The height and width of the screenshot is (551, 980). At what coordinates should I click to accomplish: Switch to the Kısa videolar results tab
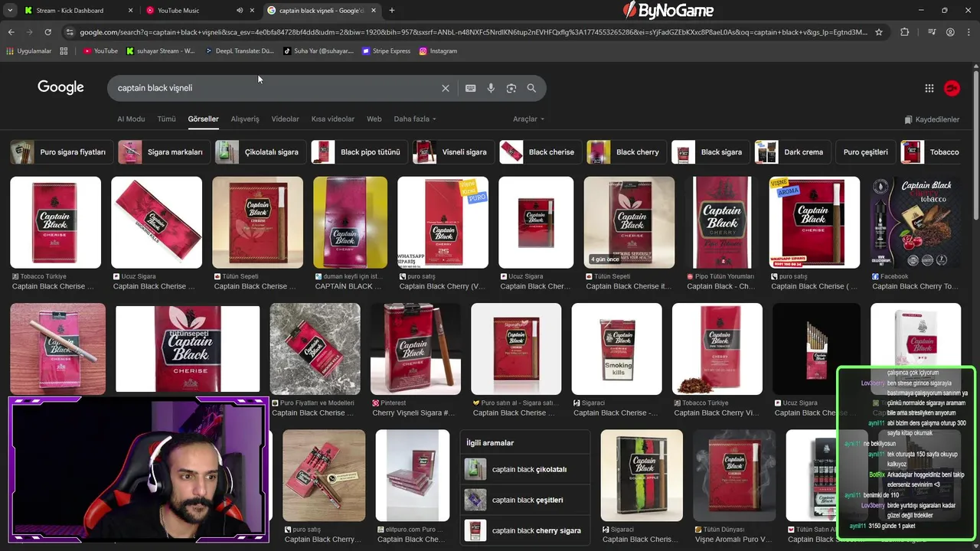click(x=333, y=119)
